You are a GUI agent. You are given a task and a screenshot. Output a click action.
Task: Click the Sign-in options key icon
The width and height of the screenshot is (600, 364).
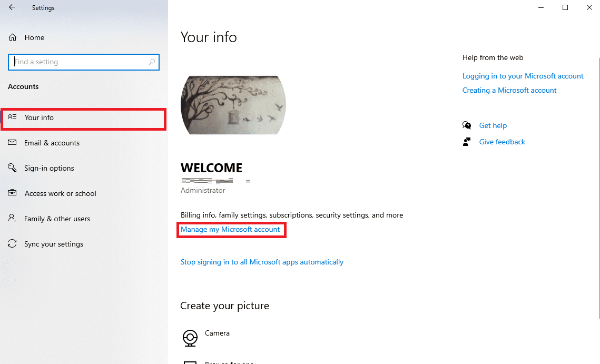(x=12, y=168)
